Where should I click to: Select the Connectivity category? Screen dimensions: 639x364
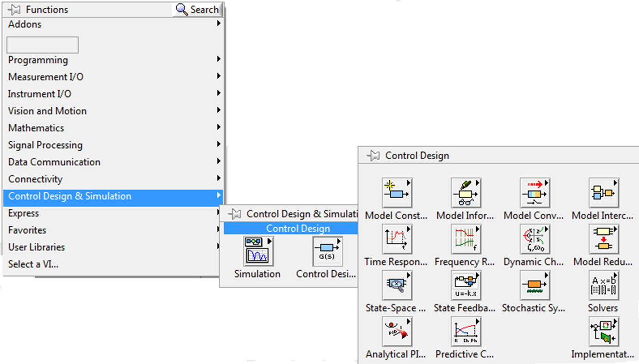click(113, 179)
